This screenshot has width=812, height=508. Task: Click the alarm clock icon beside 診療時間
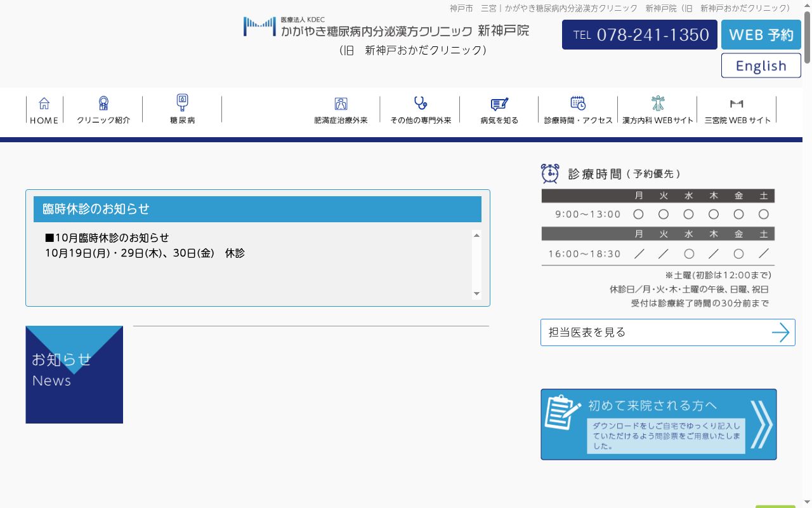click(550, 173)
